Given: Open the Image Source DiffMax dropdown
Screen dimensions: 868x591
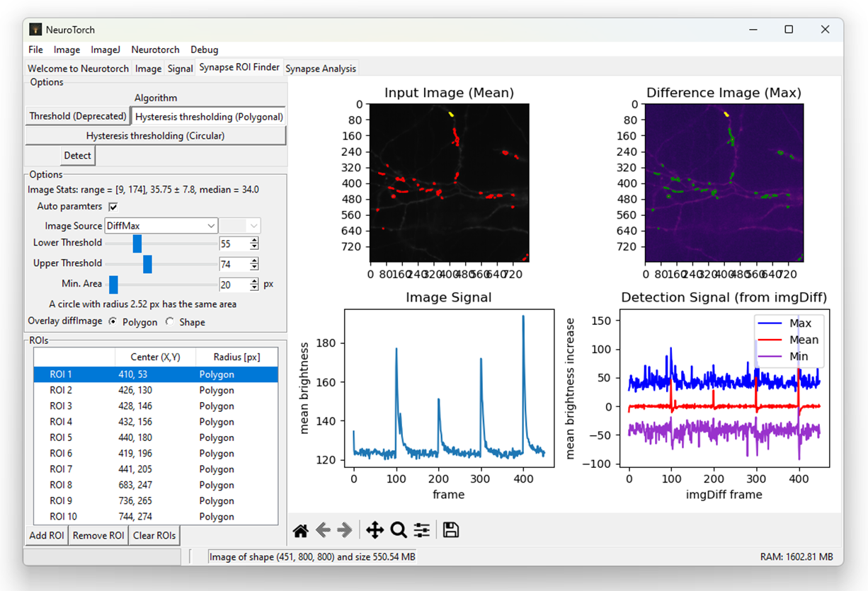Looking at the screenshot, I should pos(161,226).
